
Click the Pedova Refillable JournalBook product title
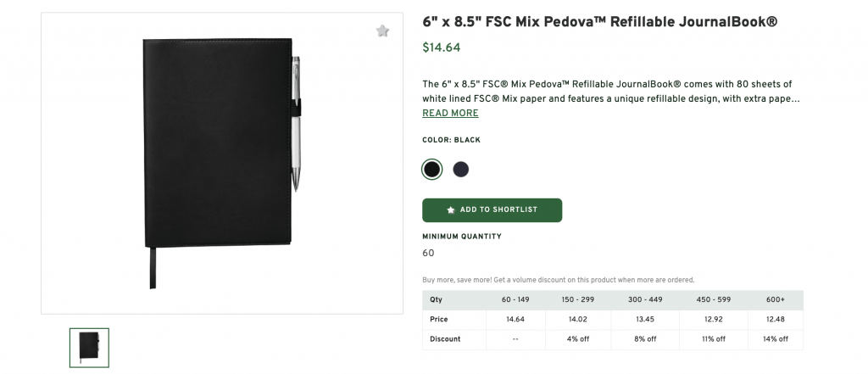tap(599, 21)
